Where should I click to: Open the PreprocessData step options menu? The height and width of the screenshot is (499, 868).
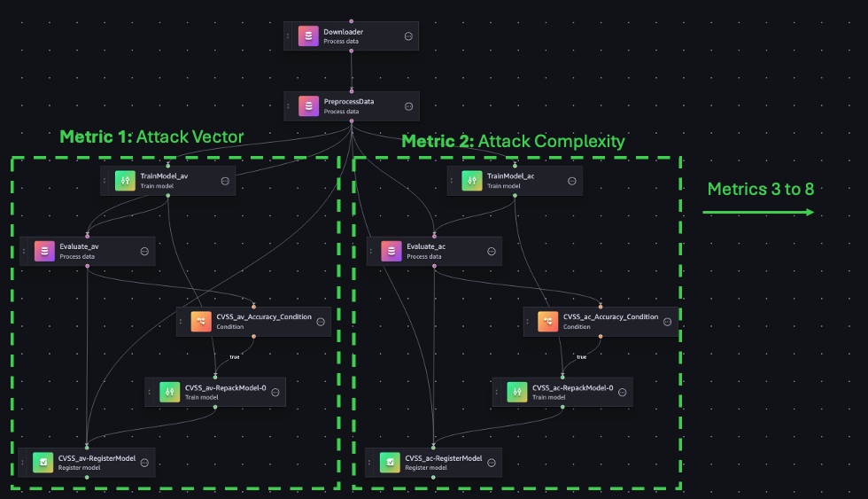click(408, 106)
